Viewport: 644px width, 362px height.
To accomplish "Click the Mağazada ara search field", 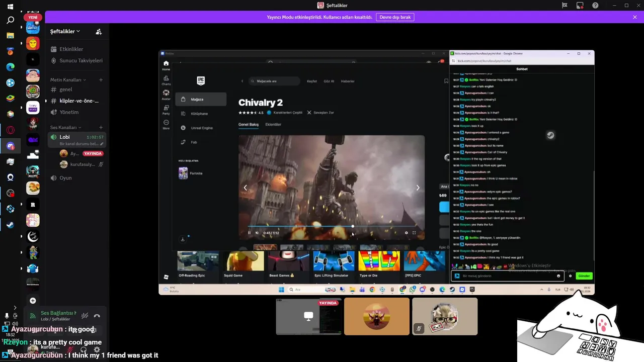I will (275, 81).
